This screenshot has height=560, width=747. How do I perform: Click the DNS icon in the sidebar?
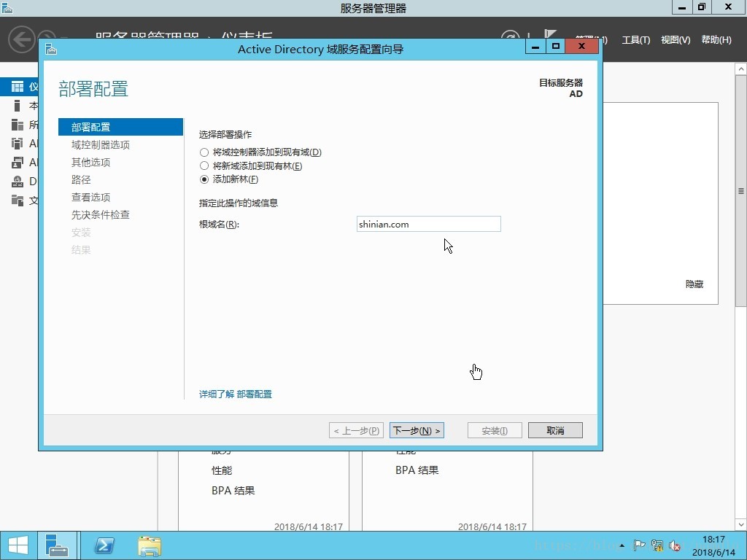(x=18, y=182)
